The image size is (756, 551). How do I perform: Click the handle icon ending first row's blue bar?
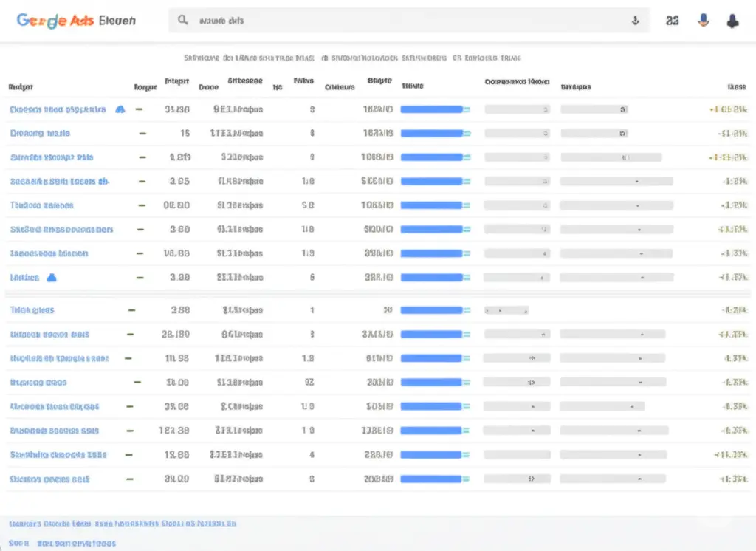(x=467, y=109)
